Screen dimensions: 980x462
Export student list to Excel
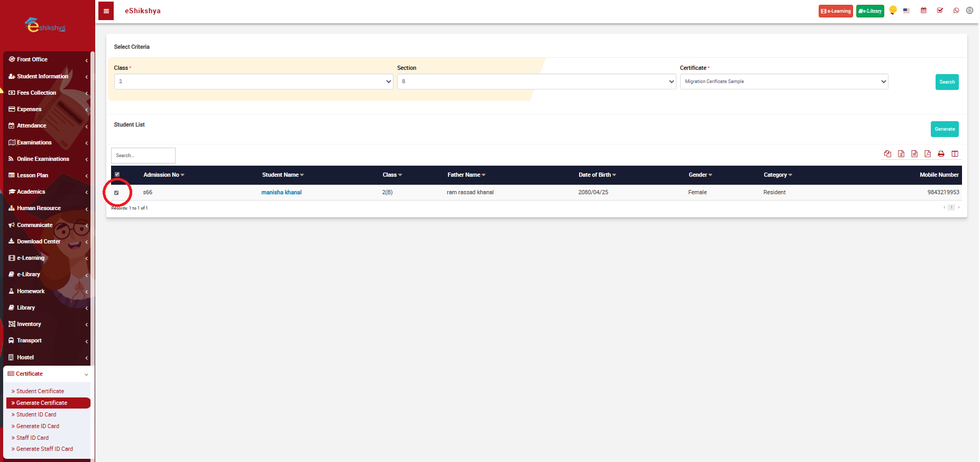tap(901, 154)
